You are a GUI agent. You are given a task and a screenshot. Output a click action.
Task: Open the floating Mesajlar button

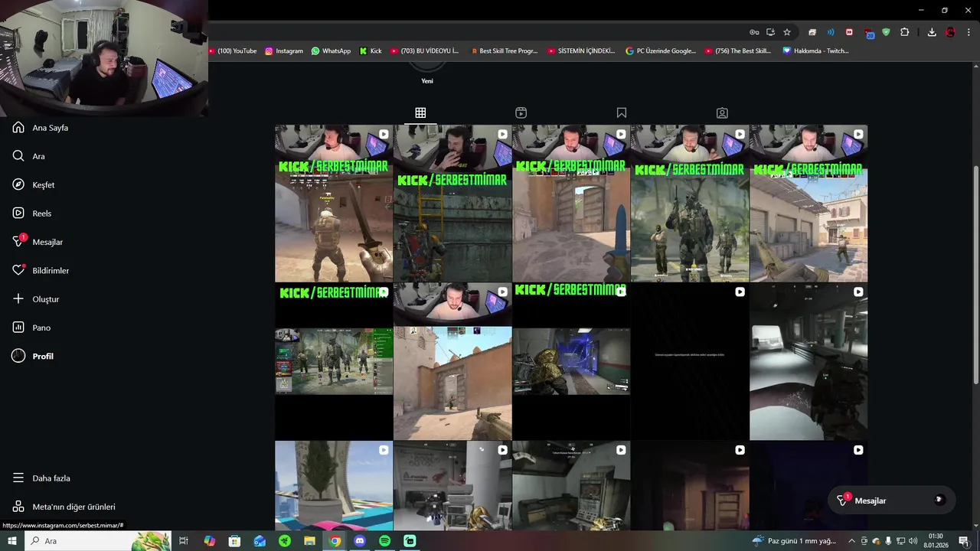[x=891, y=500]
